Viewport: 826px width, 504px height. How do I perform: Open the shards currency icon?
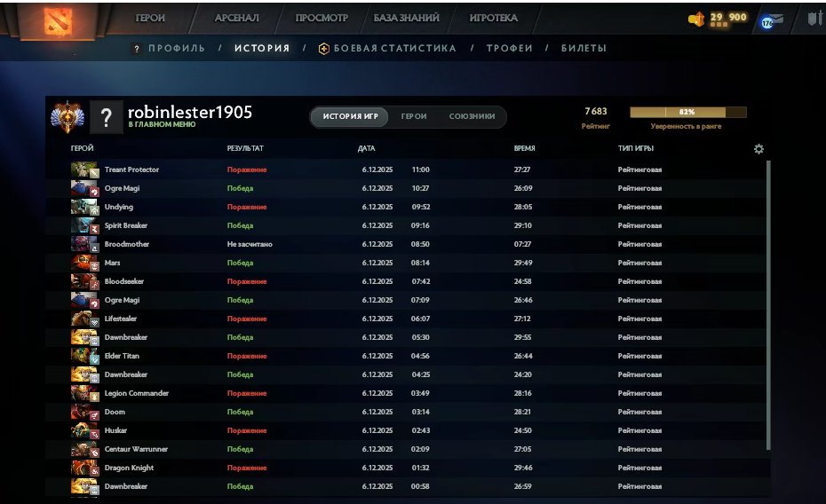696,20
